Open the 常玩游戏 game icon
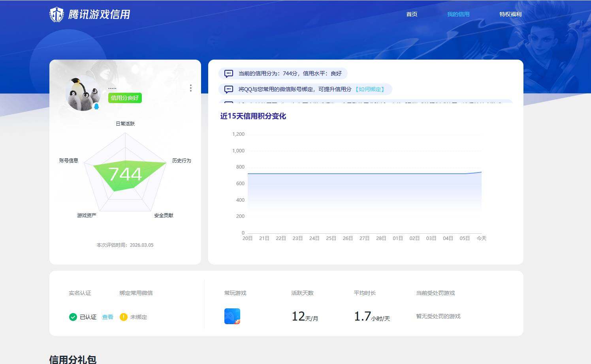Viewport: 591px width, 364px height. tap(232, 316)
